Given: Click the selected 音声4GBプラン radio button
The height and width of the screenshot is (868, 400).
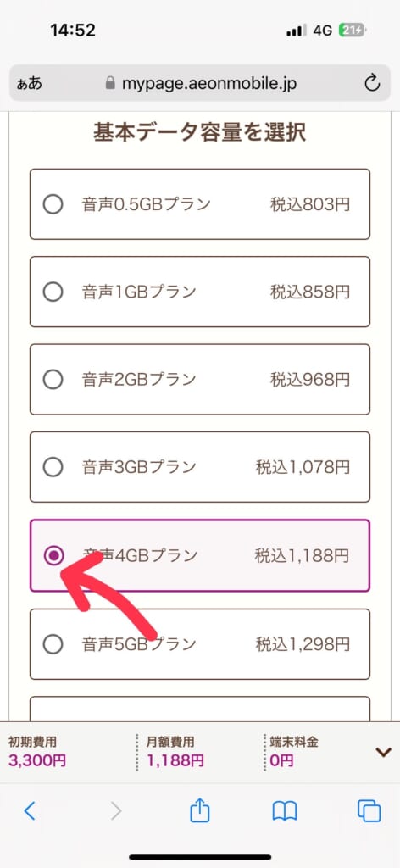Looking at the screenshot, I should 53,555.
